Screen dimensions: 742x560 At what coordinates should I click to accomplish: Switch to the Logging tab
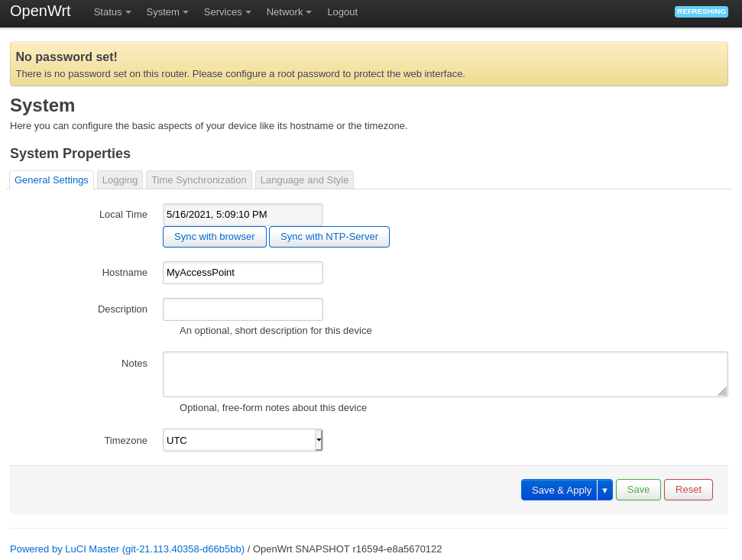pos(120,180)
